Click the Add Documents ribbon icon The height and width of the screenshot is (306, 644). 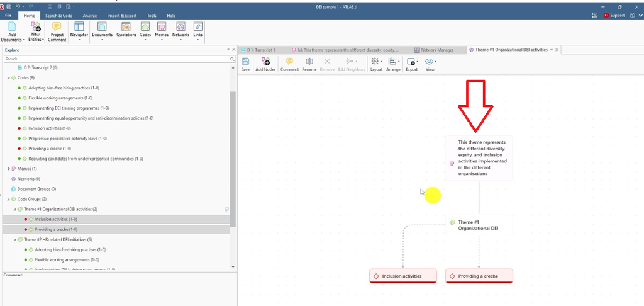click(13, 26)
